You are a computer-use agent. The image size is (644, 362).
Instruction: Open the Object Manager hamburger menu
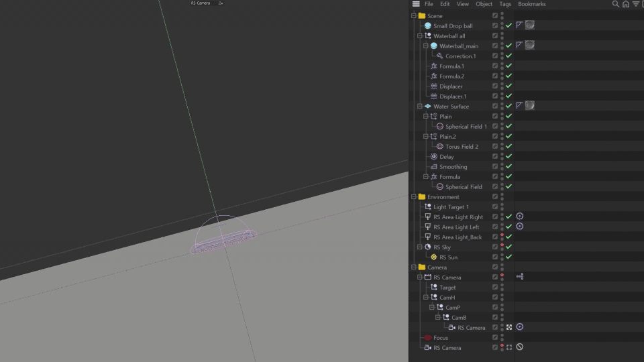click(416, 4)
